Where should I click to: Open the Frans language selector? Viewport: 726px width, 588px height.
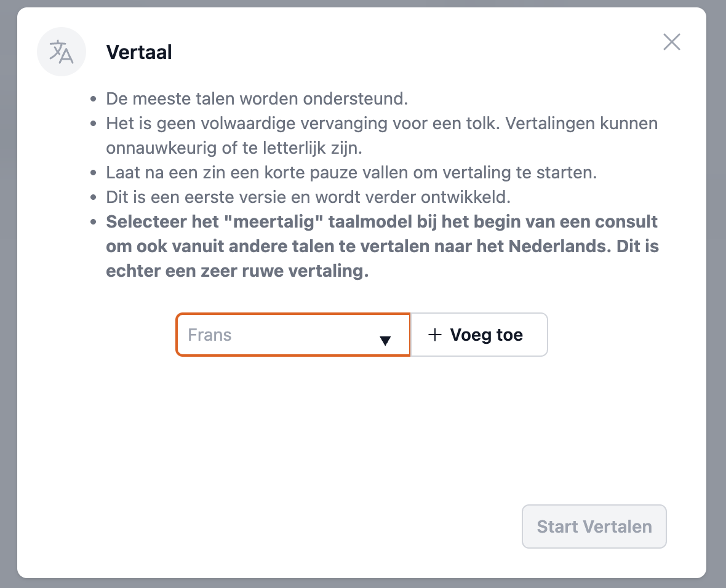[293, 335]
